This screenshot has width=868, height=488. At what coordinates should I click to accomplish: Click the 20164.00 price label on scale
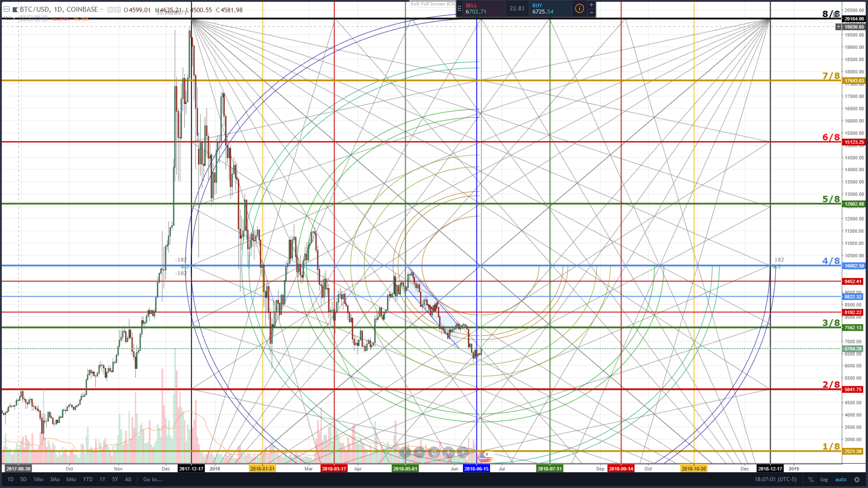coord(854,19)
